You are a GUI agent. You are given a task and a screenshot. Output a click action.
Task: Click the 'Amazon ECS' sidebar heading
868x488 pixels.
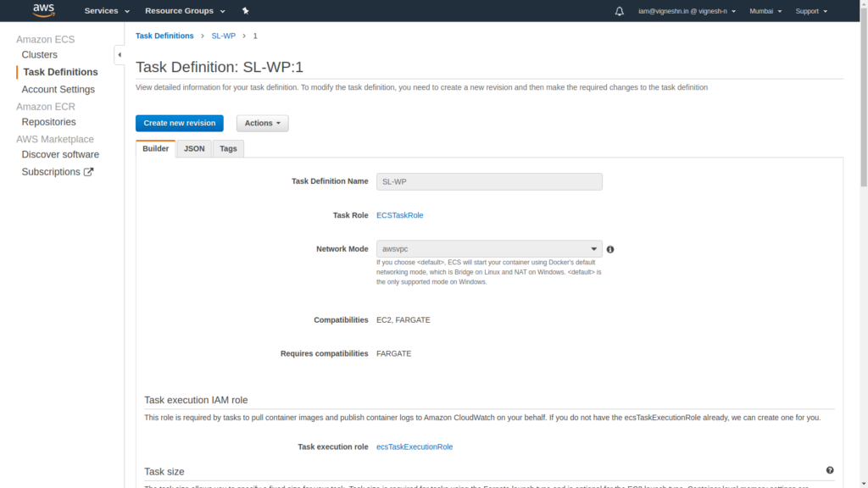[46, 39]
